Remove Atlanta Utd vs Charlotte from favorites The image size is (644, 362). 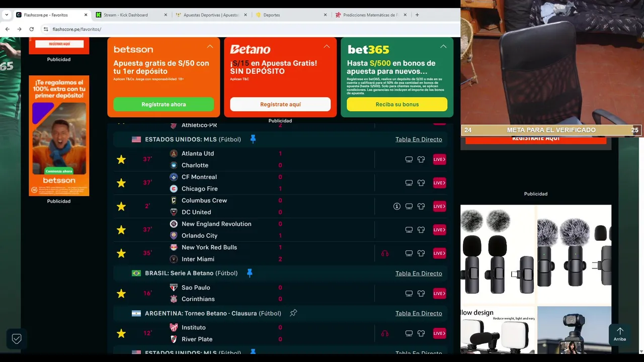click(121, 159)
